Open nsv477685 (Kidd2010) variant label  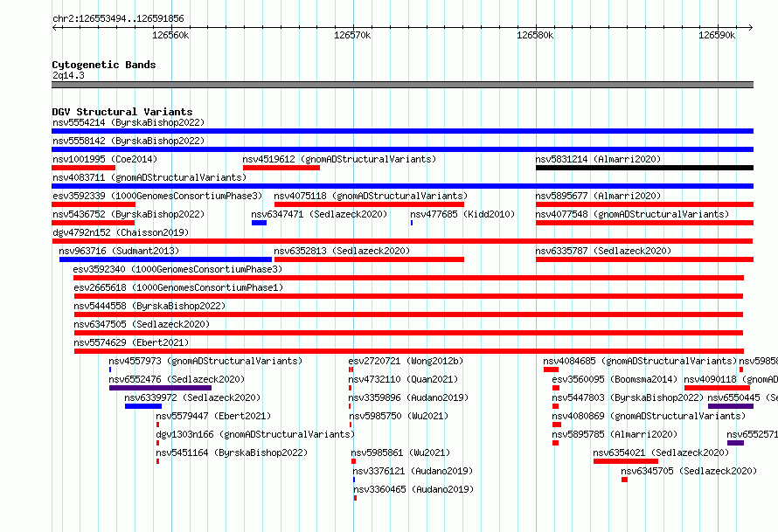coord(462,214)
